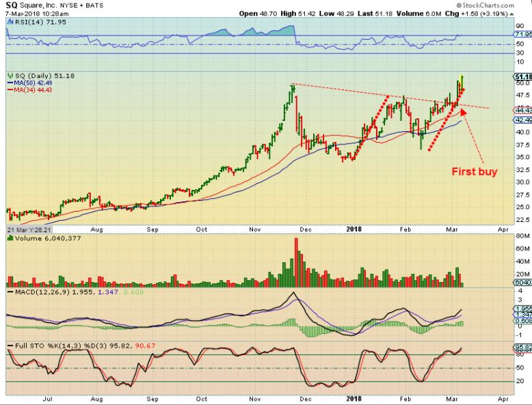
Task: Click the 95.82 stochastic tag on the right axis
Action: (x=523, y=348)
